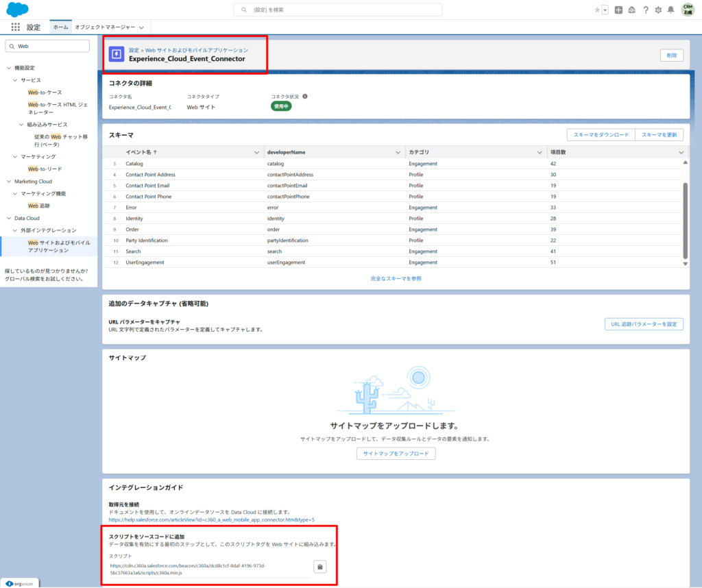Click the Web サイトおよびモバイルアプリケーション breadcrumb link
Viewport: 702px width, 588px height.
[197, 50]
